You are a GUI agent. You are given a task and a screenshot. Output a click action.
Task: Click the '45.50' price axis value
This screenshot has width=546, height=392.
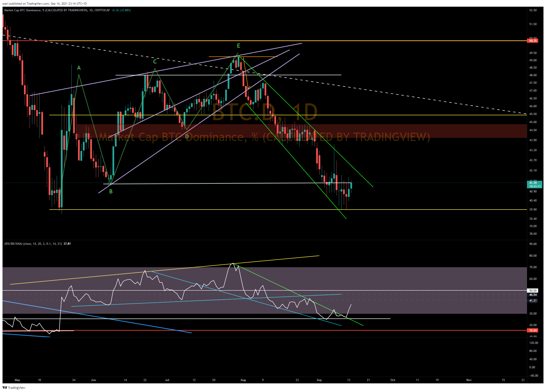point(533,114)
